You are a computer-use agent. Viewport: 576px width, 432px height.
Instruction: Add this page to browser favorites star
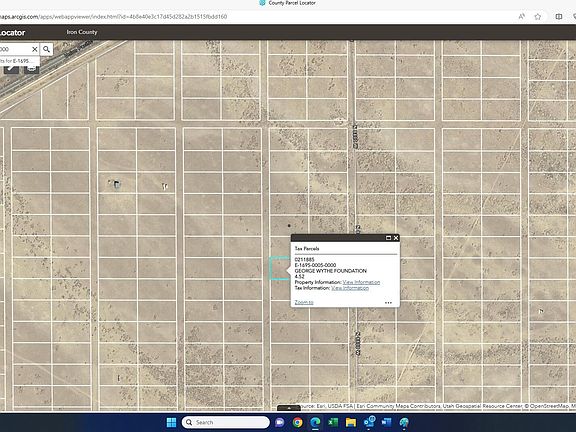click(x=538, y=17)
